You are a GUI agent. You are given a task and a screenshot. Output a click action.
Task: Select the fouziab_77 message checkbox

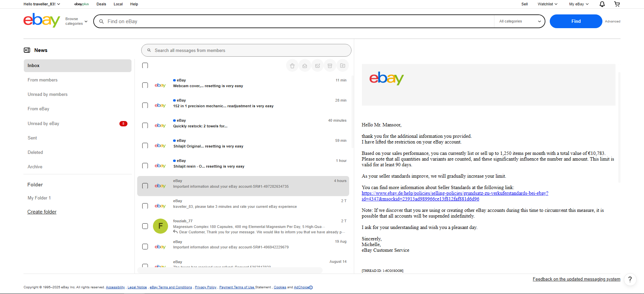pos(145,226)
